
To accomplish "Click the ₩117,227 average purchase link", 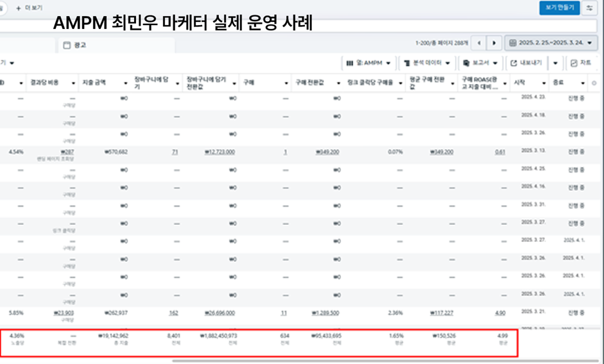I will pyautogui.click(x=442, y=313).
